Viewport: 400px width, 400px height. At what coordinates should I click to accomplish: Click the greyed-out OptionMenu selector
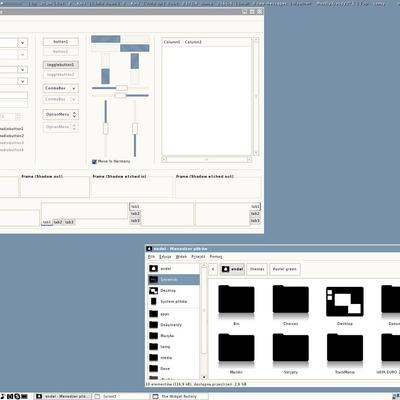coord(61,127)
